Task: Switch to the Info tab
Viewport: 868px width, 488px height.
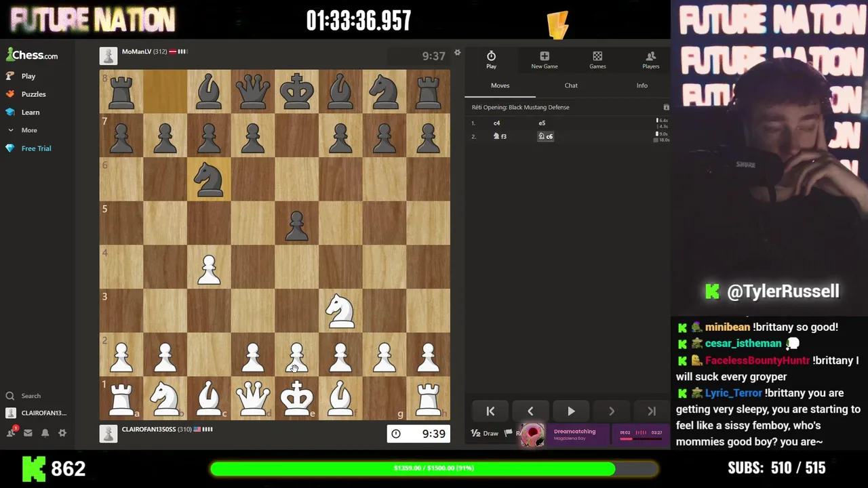Action: coord(642,85)
